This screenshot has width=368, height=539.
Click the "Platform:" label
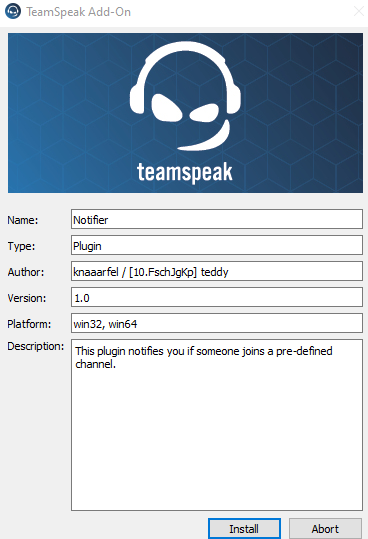(29, 324)
